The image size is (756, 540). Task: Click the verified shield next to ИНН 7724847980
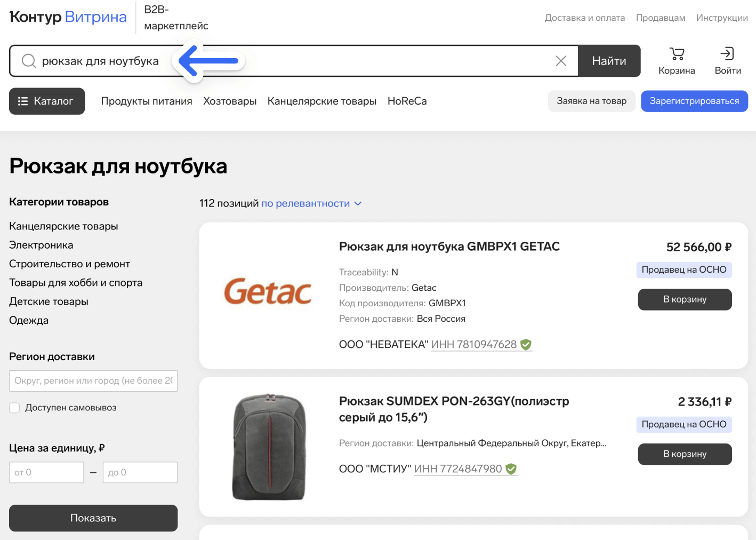[511, 469]
